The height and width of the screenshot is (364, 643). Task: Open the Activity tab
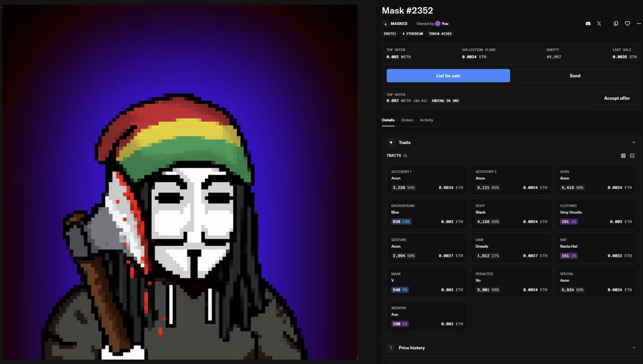click(427, 120)
